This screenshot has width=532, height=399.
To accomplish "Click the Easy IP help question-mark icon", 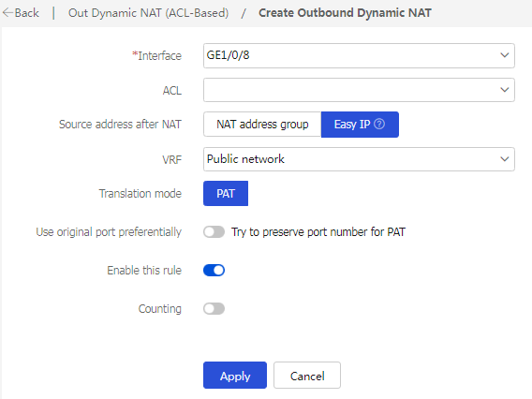I will 379,124.
